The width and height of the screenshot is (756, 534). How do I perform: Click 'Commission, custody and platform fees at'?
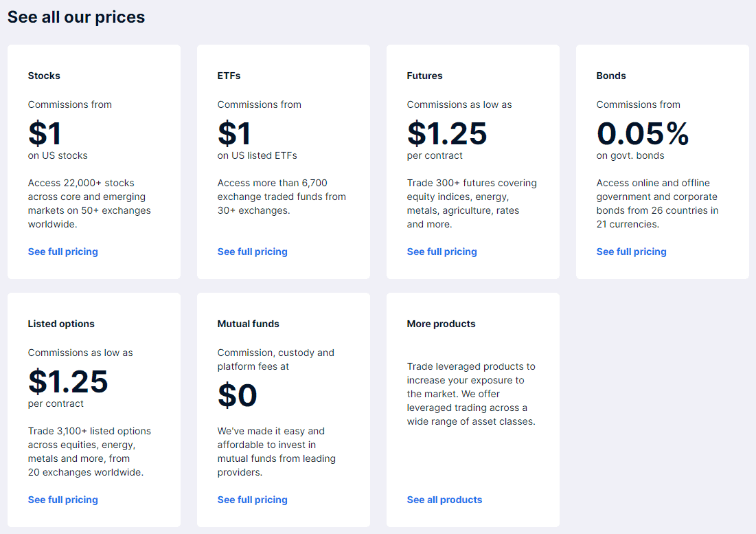point(276,359)
